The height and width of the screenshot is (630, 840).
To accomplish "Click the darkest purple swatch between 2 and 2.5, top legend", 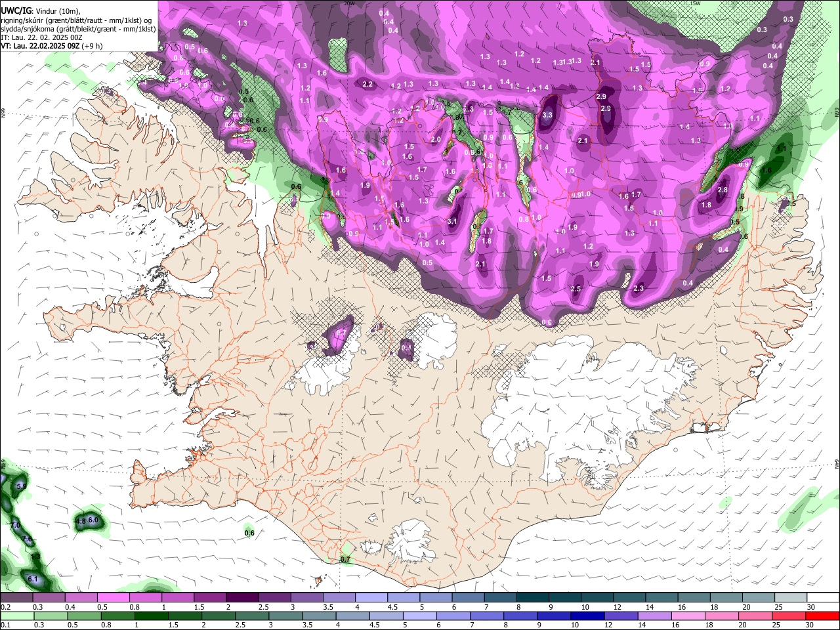I will tap(241, 598).
